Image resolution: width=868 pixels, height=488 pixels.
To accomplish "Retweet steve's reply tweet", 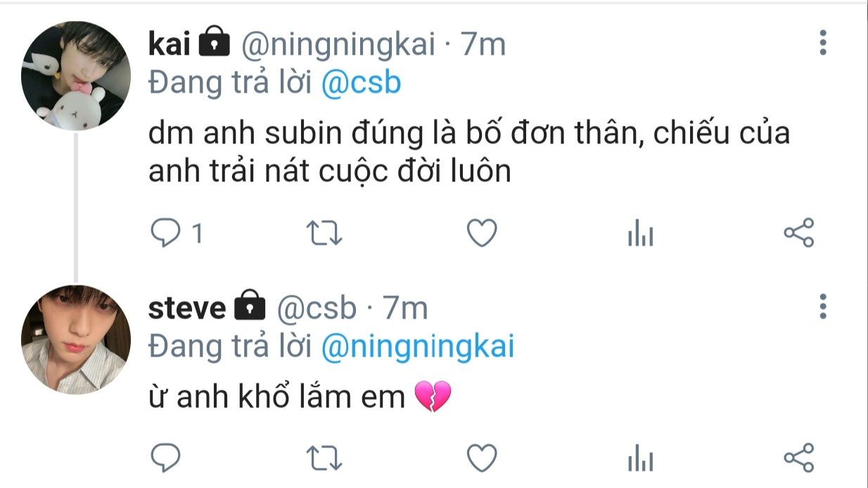I will (x=326, y=458).
